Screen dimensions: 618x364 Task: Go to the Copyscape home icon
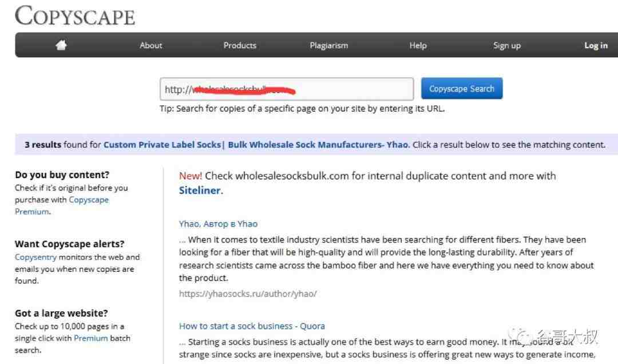[61, 45]
